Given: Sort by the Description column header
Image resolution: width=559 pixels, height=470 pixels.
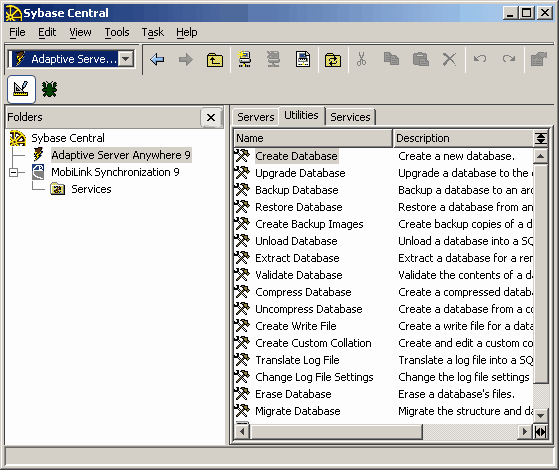Looking at the screenshot, I should coord(463,138).
